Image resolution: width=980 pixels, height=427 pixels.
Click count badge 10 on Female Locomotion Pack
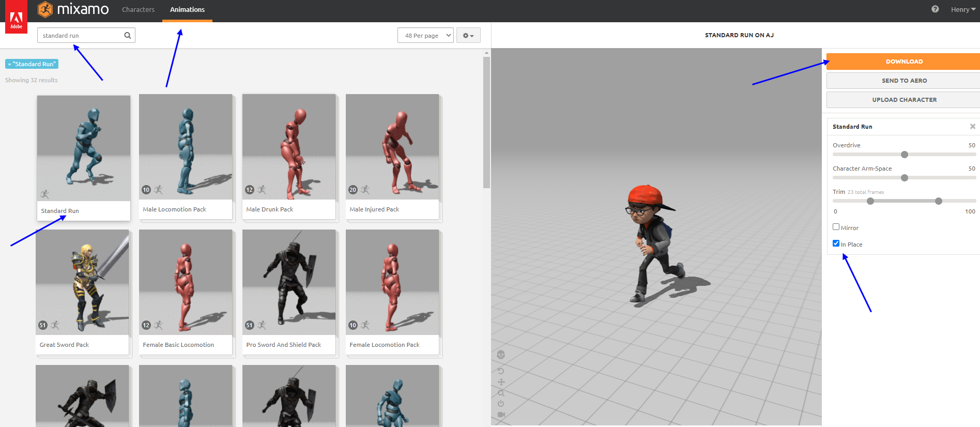(353, 325)
